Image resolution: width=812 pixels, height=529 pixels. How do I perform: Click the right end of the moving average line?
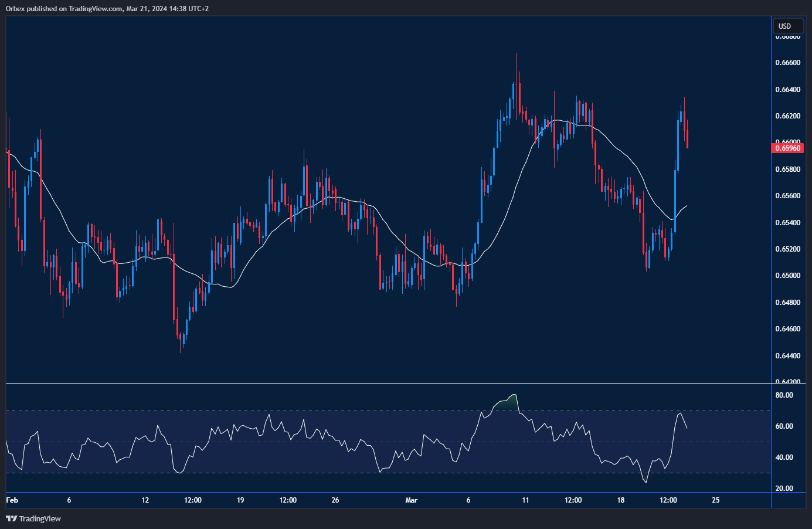(687, 206)
